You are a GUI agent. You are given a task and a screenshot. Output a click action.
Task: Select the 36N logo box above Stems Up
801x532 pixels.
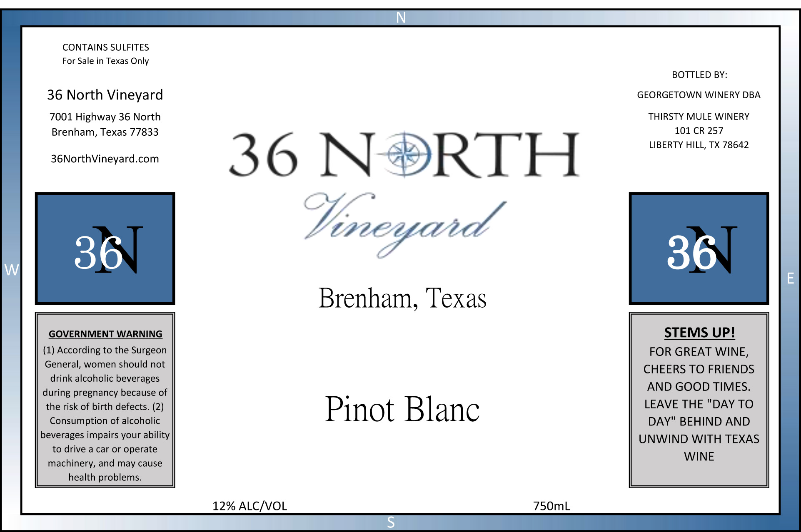click(x=699, y=249)
